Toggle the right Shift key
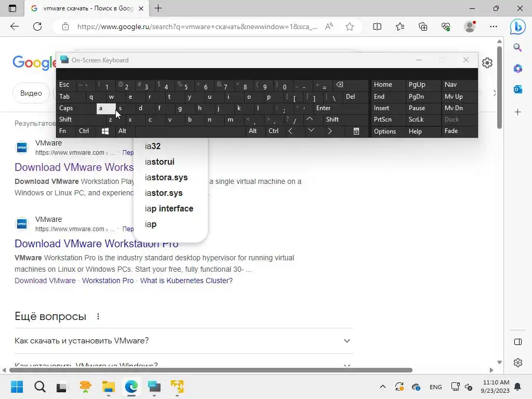532x399 pixels. (345, 119)
